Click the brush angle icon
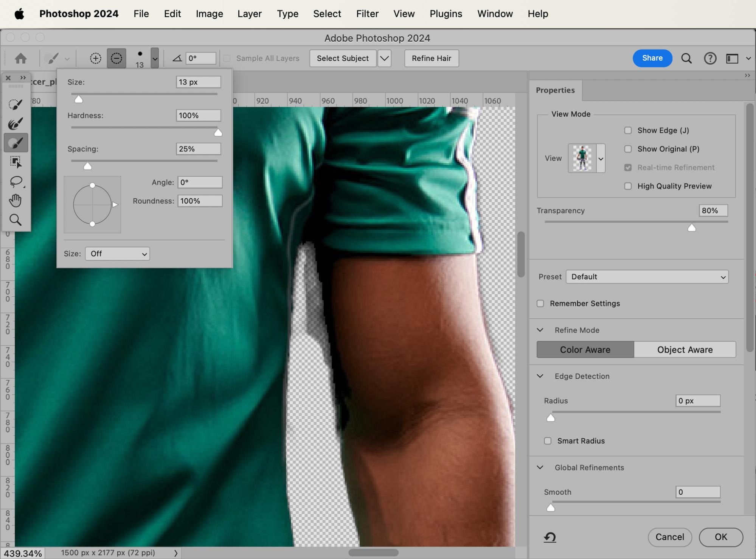The width and height of the screenshot is (756, 559). coord(177,58)
